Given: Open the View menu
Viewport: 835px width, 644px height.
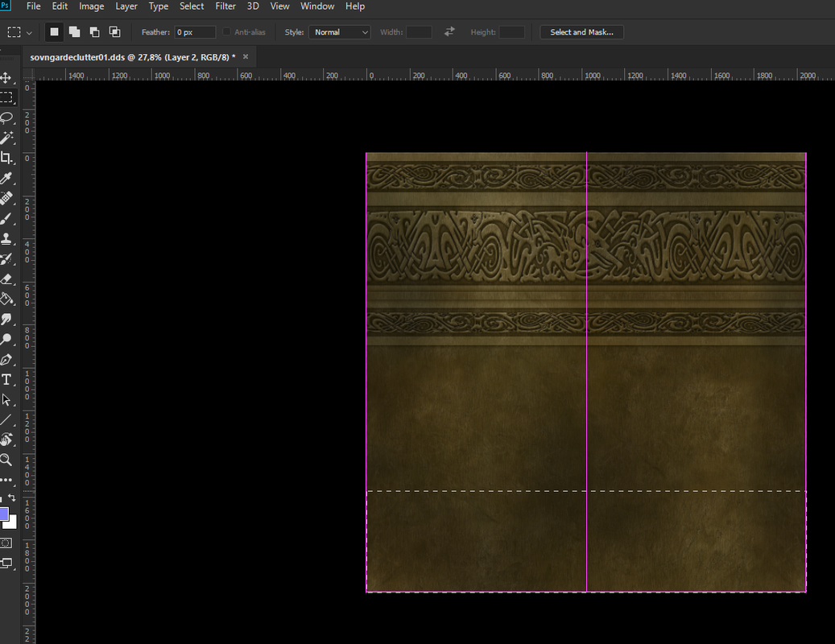Looking at the screenshot, I should [x=279, y=6].
